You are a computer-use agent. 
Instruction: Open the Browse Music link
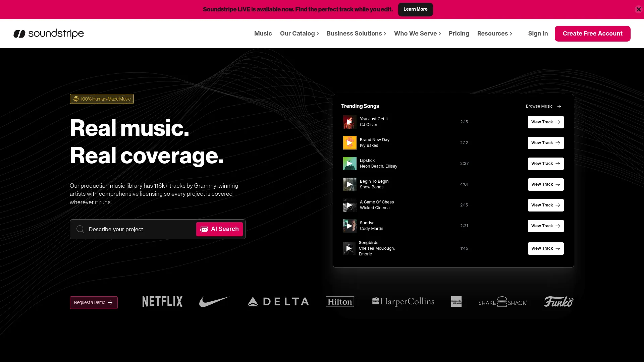(x=543, y=106)
